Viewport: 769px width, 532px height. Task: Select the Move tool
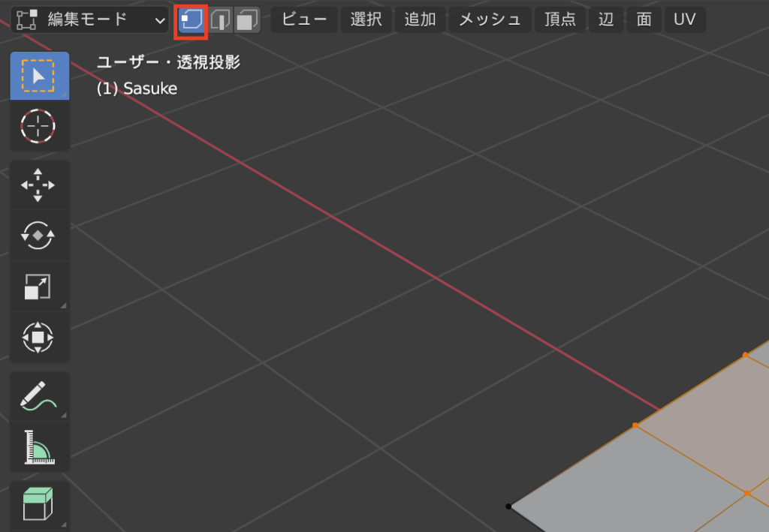coord(39,185)
